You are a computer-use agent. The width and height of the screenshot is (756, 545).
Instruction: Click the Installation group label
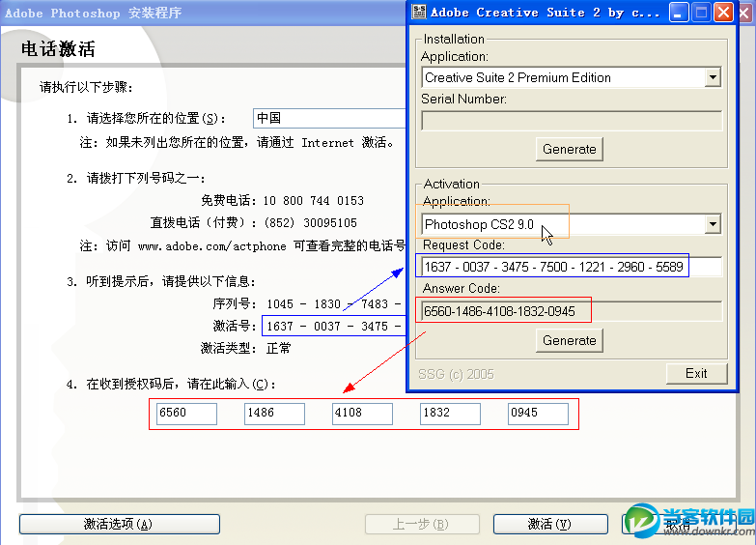click(454, 39)
